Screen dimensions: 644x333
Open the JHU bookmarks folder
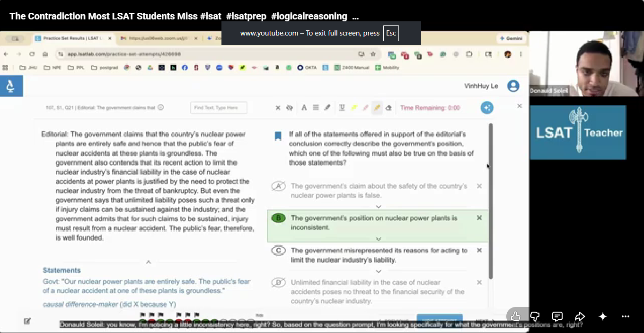[x=28, y=67]
